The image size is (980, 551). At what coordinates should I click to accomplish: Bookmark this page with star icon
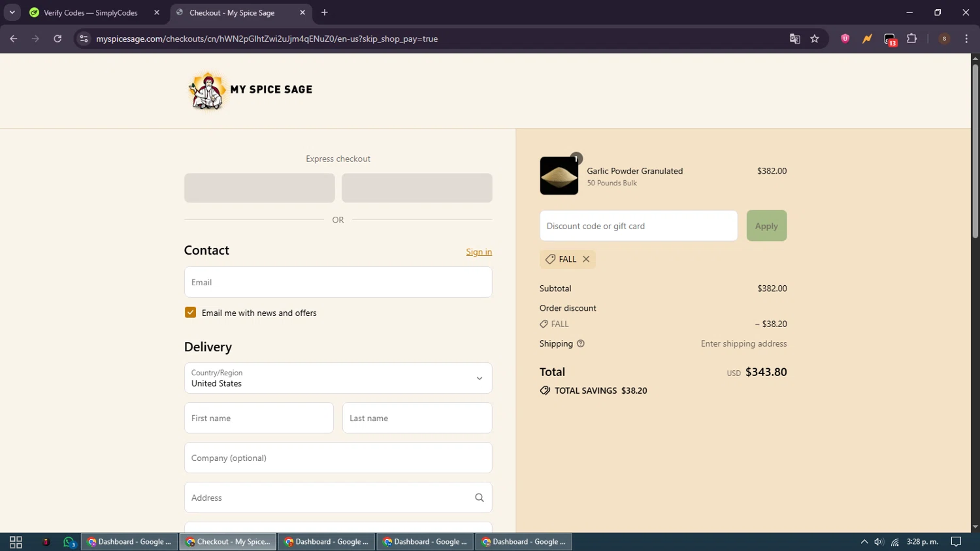[x=815, y=39]
